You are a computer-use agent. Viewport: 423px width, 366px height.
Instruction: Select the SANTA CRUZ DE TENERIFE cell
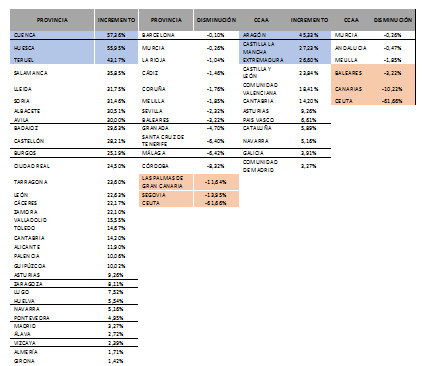click(166, 141)
